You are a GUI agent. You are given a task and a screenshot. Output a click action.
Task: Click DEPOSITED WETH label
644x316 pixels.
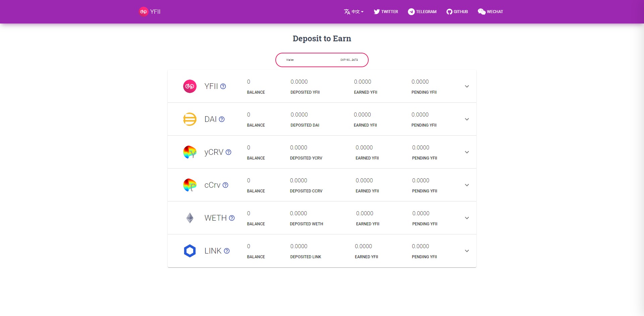306,224
